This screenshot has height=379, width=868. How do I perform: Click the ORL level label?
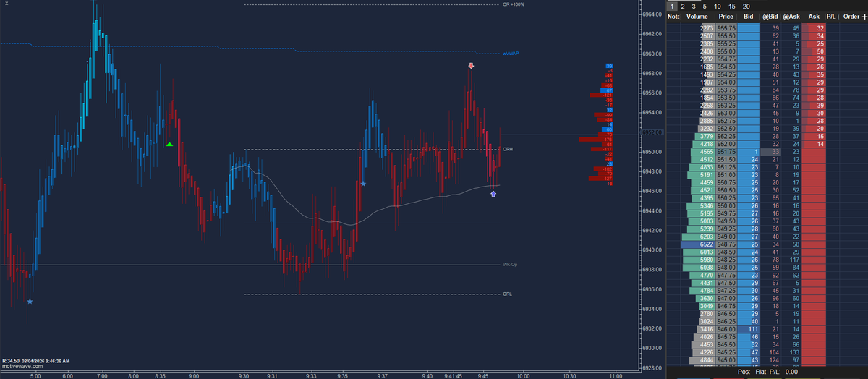point(507,294)
